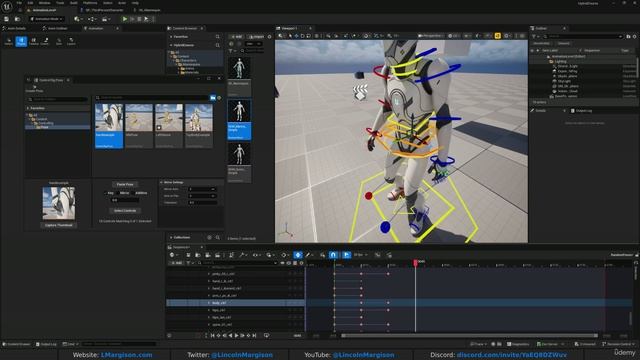The height and width of the screenshot is (360, 640).
Task: Click the pose blend value slider under Key
Action: tap(125, 200)
